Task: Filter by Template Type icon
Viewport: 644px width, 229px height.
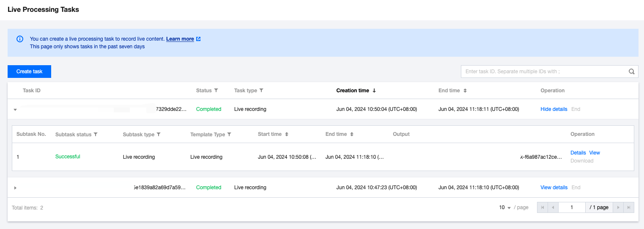Action: coord(229,135)
